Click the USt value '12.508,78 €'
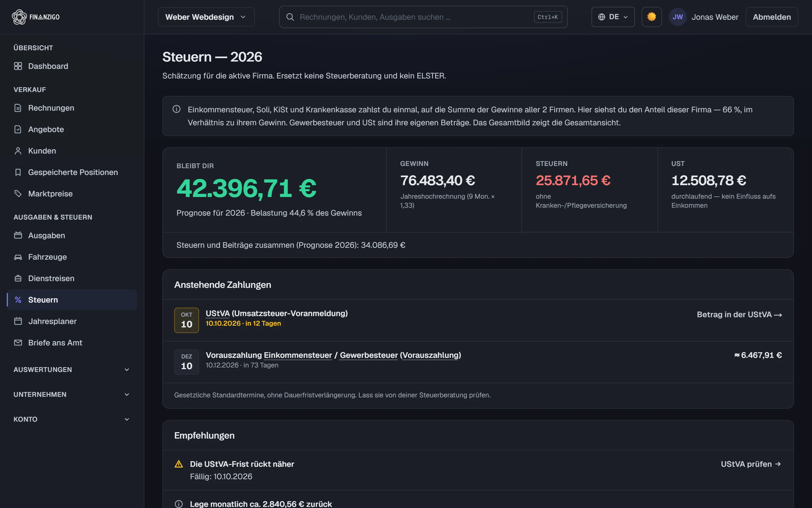The width and height of the screenshot is (812, 508). 709,180
